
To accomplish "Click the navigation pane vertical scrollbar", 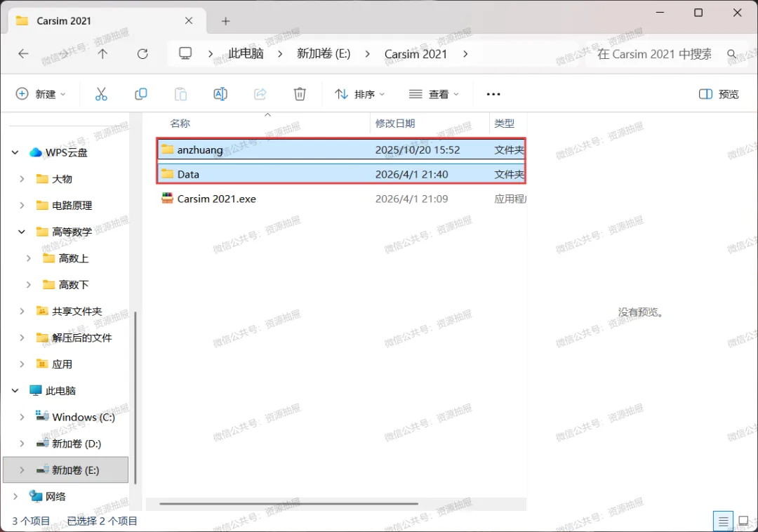I will click(135, 397).
